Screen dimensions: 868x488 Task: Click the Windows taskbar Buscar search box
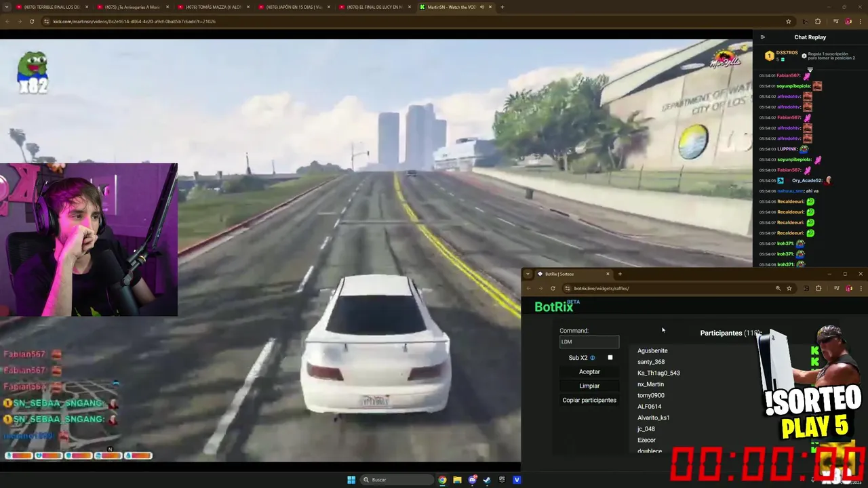coord(397,480)
